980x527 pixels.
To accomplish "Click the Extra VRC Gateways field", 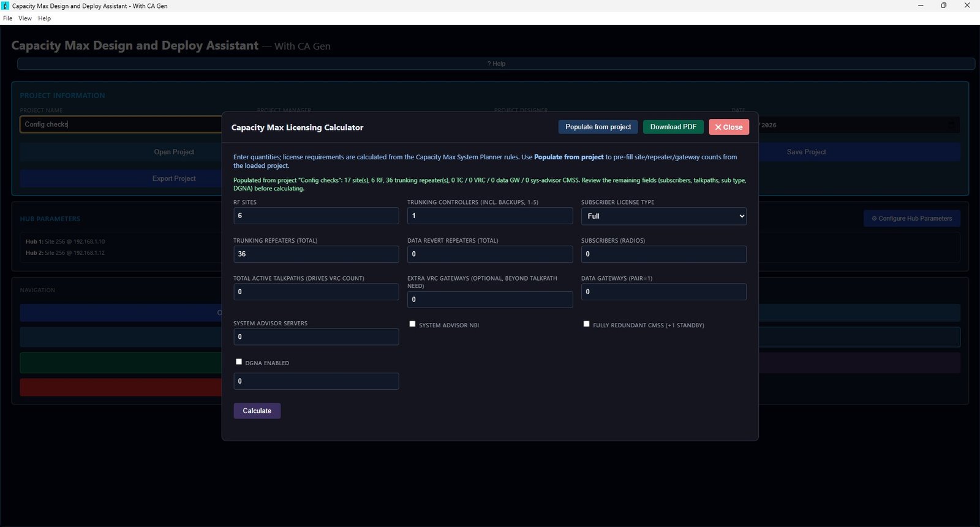I will click(490, 300).
